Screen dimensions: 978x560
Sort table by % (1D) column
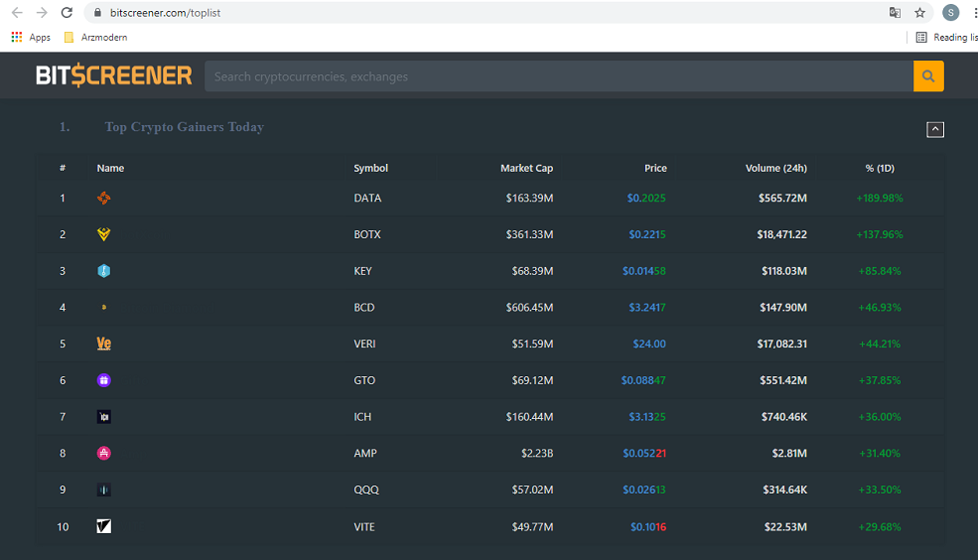coord(879,168)
